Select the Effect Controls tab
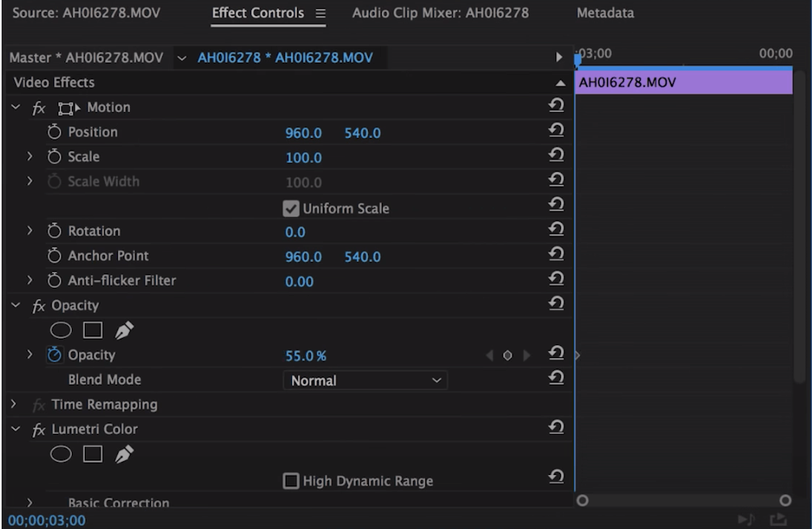Image resolution: width=812 pixels, height=529 pixels. pos(258,13)
